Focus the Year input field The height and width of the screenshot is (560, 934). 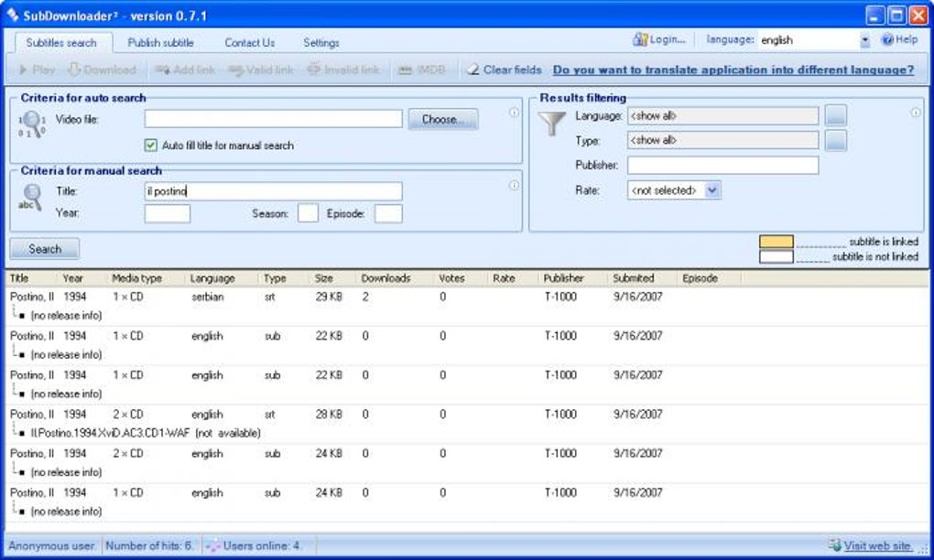point(168,213)
